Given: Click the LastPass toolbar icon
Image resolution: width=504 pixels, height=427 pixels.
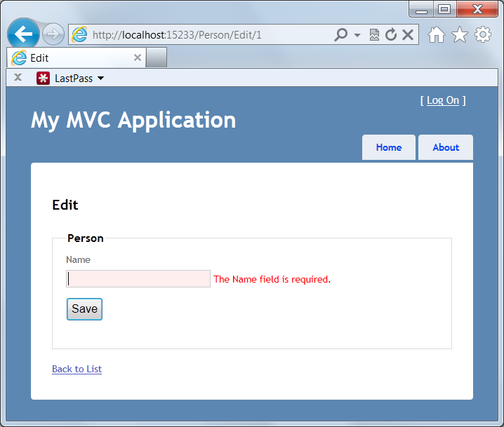Looking at the screenshot, I should click(x=44, y=78).
